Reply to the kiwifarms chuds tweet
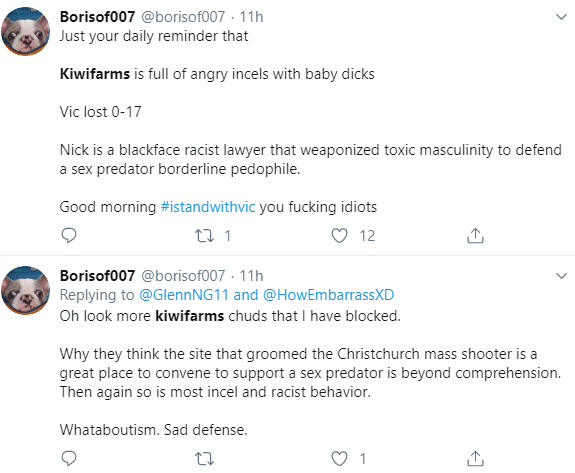575x473 pixels. (x=69, y=458)
